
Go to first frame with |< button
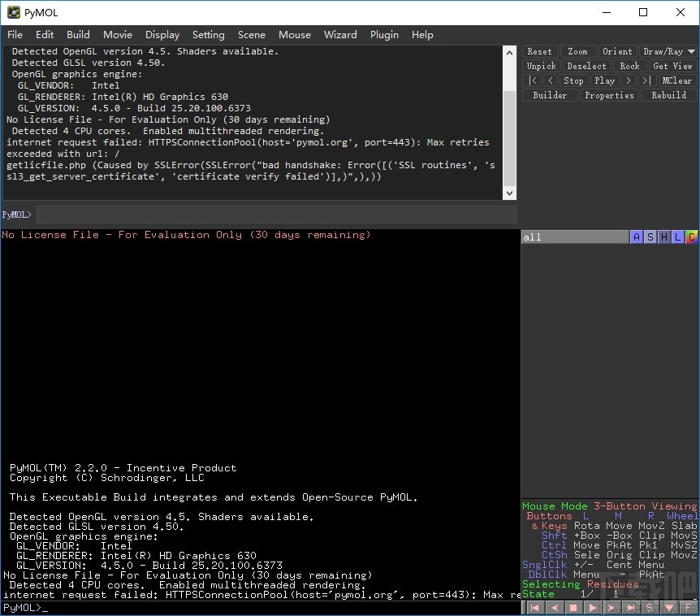(x=533, y=80)
